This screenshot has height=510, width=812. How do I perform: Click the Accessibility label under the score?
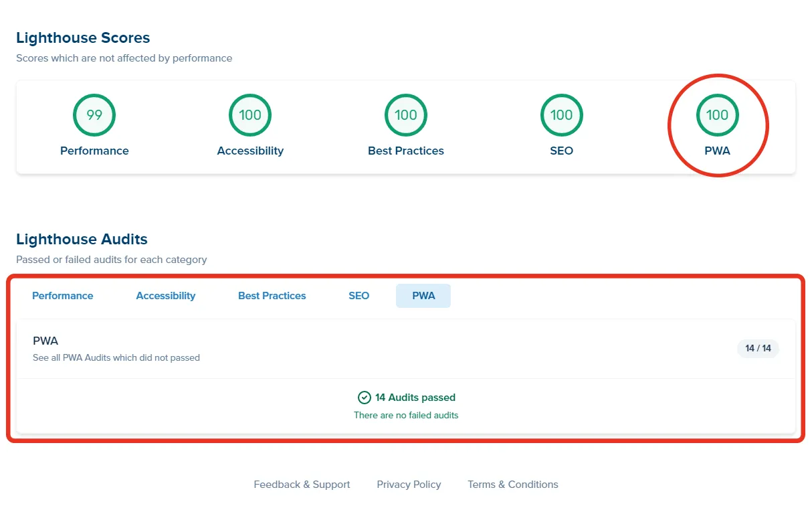[250, 151]
